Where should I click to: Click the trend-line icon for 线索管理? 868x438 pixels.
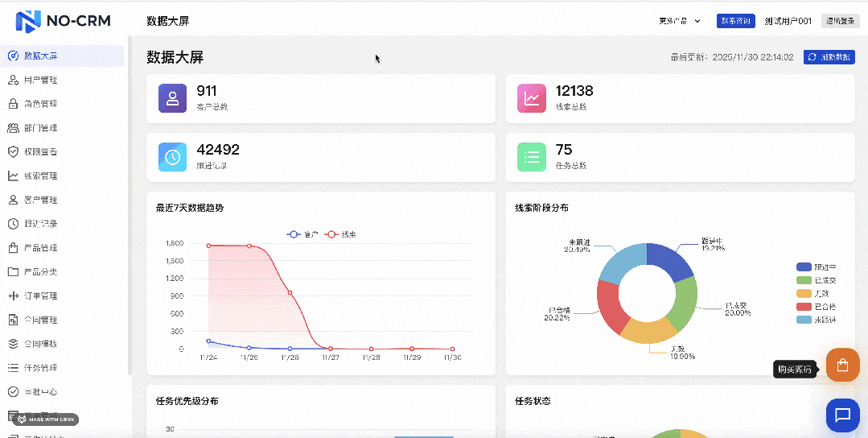point(14,176)
